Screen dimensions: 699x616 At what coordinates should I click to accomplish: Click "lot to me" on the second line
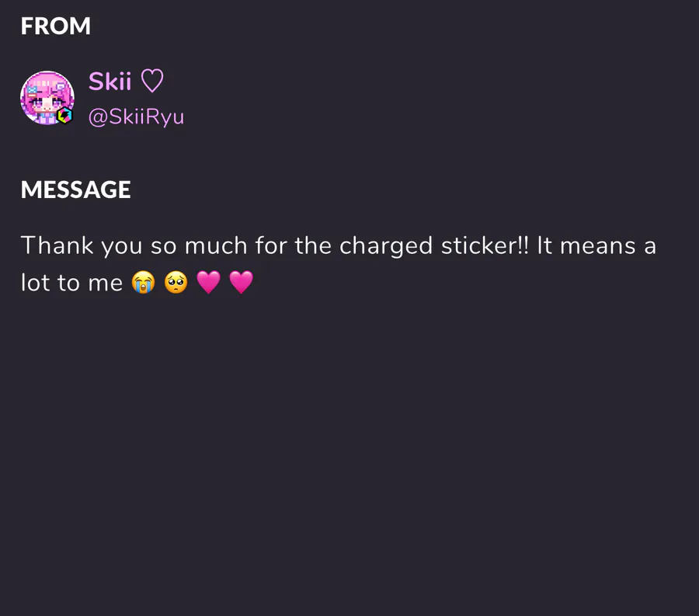tap(71, 283)
